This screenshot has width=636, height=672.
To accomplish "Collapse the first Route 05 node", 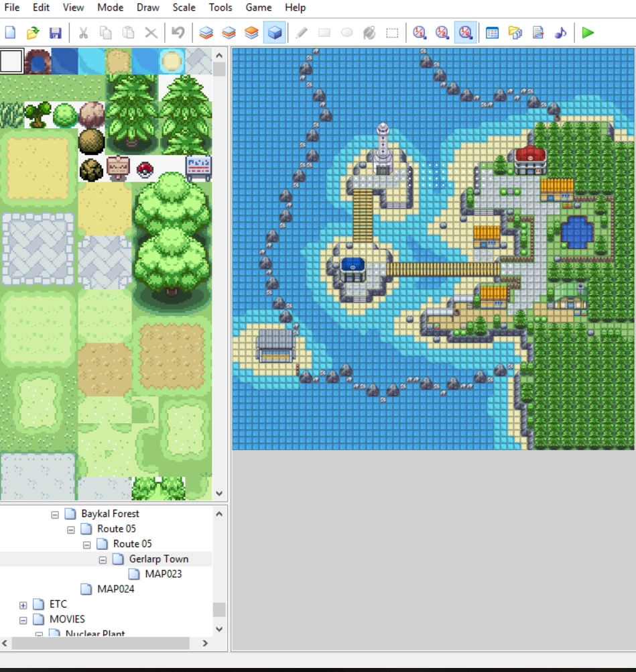I will [70, 530].
